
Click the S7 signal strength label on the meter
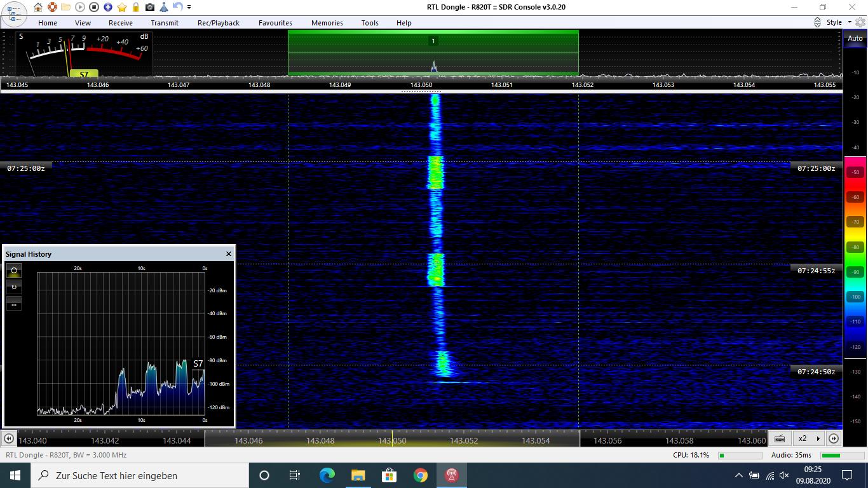84,74
